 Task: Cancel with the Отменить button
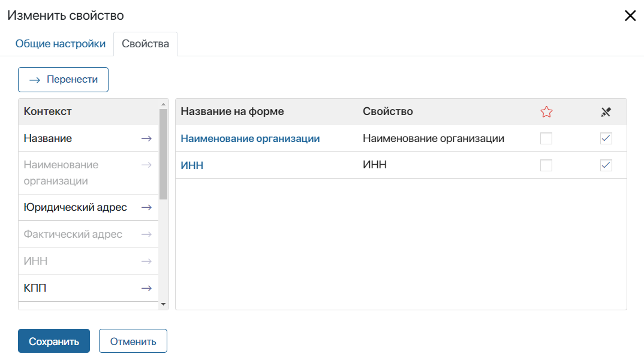(133, 341)
